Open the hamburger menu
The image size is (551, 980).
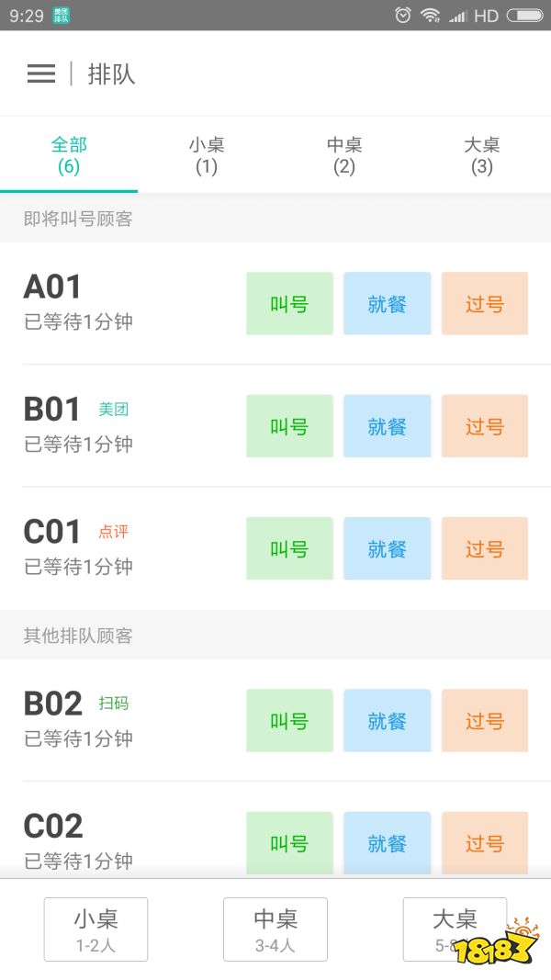click(41, 74)
